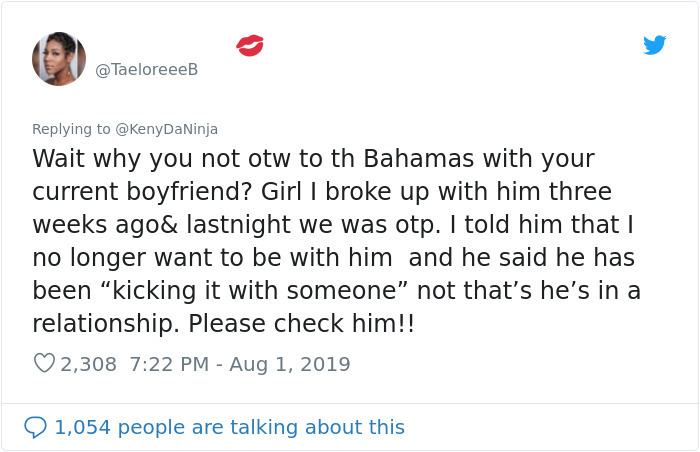Click the phrase "weeks ago& lastnight"

(162, 225)
